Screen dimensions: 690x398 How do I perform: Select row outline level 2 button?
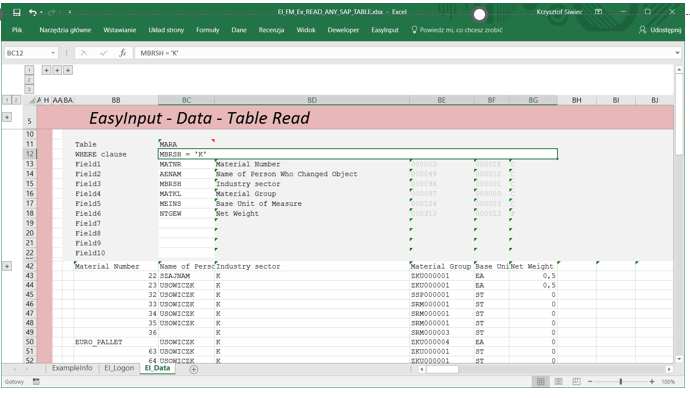click(16, 100)
